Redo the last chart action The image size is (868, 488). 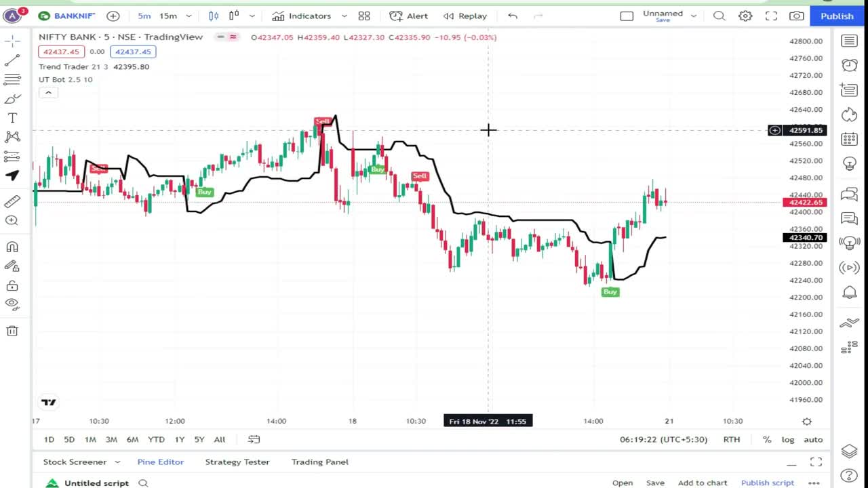(x=538, y=16)
